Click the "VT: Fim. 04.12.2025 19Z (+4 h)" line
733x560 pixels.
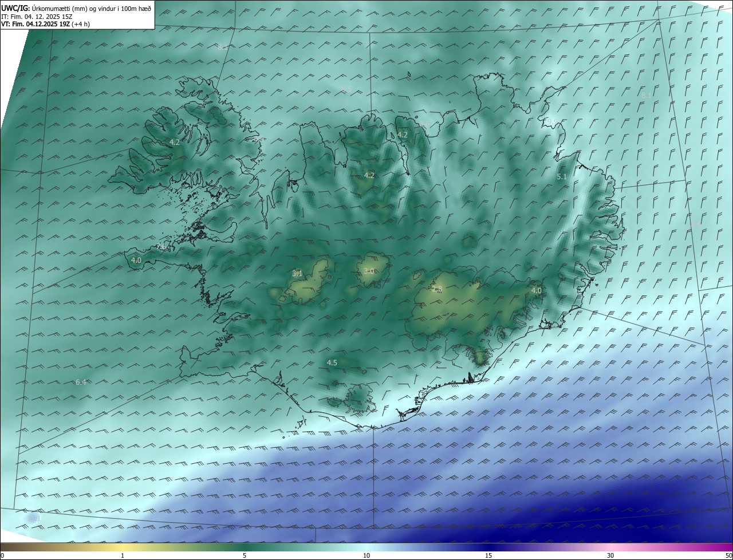click(x=45, y=24)
